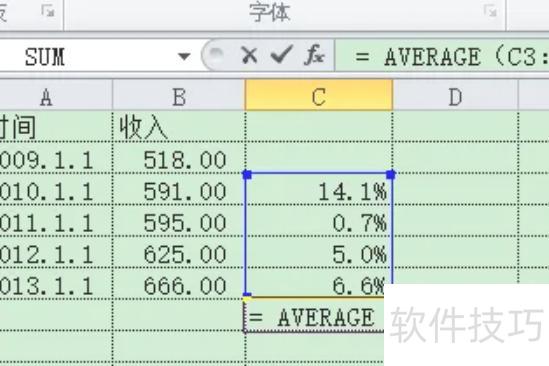Select the cell containing 518.00

(179, 158)
